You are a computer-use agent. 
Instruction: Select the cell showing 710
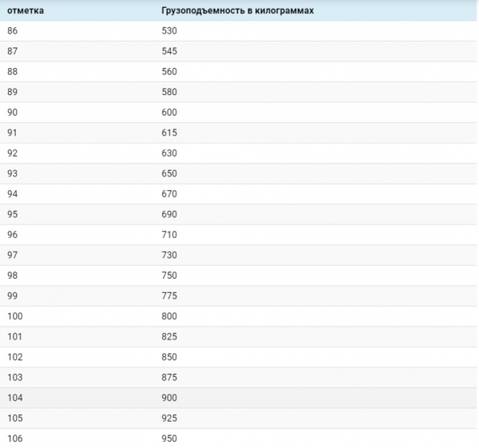[x=169, y=235]
